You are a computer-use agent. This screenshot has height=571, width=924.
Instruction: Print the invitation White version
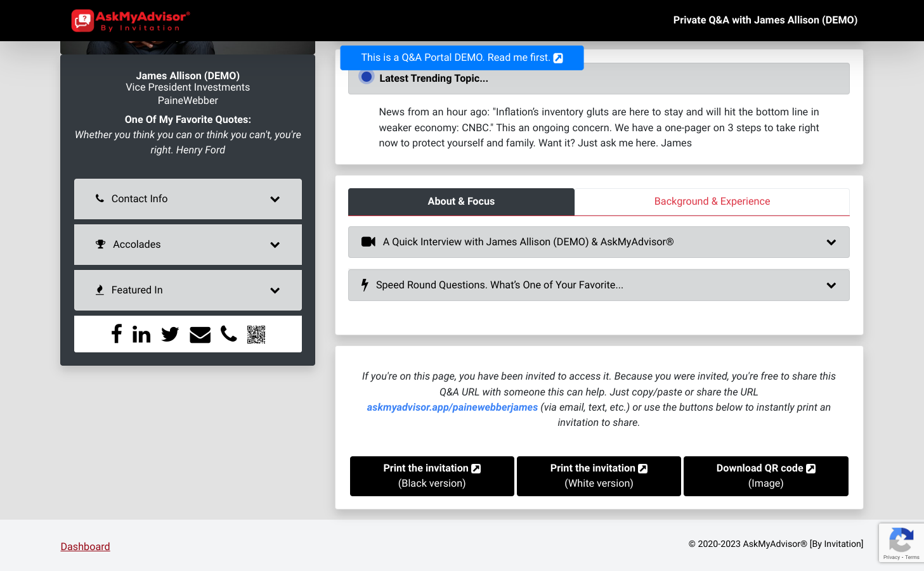pos(599,476)
